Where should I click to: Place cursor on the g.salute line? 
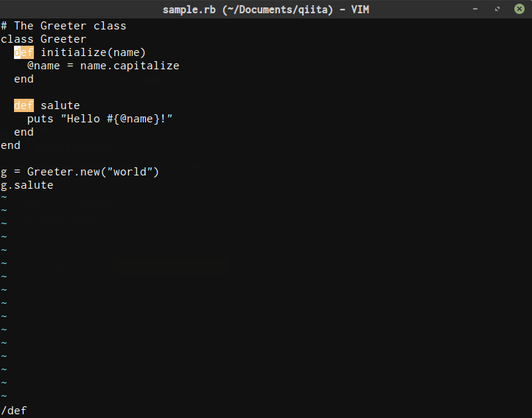[27, 185]
